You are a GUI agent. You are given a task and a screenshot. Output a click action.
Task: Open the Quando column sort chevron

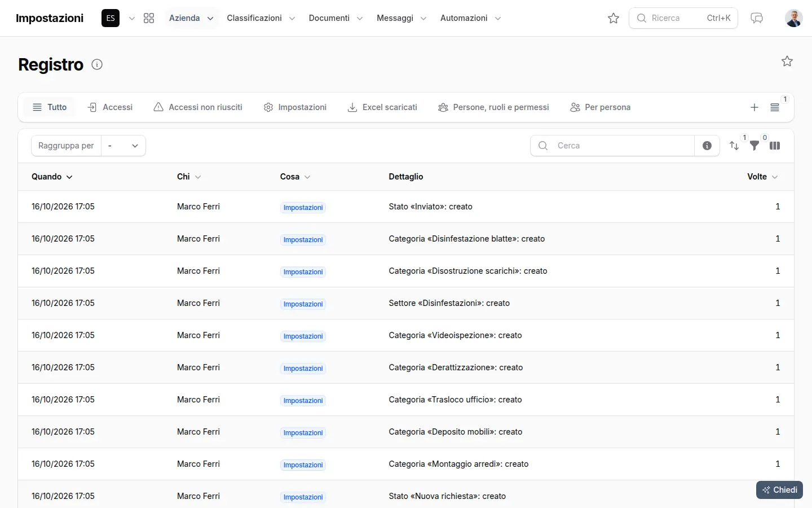click(69, 177)
